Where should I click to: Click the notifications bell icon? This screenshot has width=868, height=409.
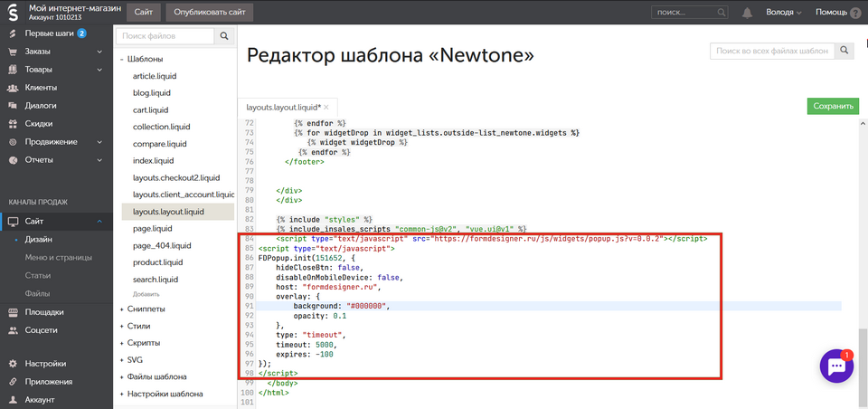pyautogui.click(x=747, y=13)
